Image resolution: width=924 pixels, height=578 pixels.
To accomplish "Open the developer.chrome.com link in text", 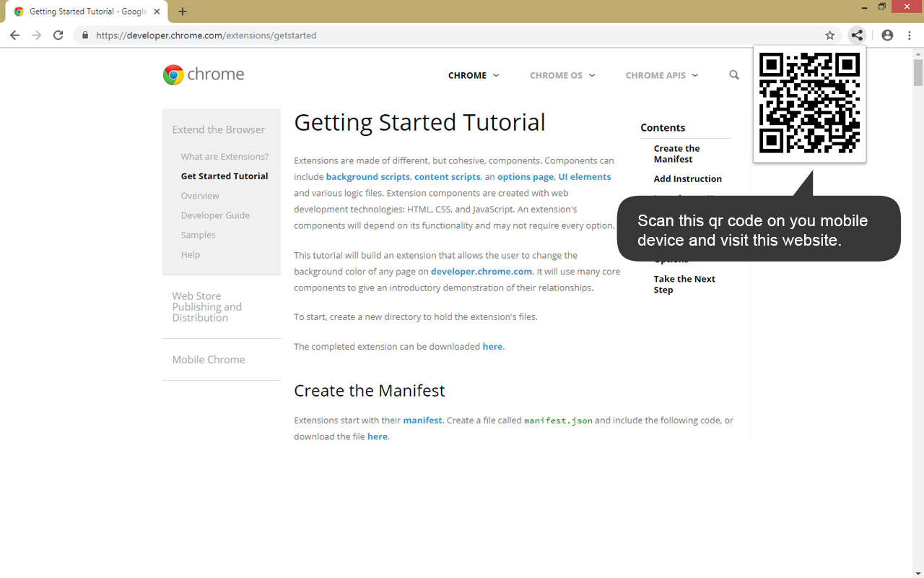I will point(481,271).
